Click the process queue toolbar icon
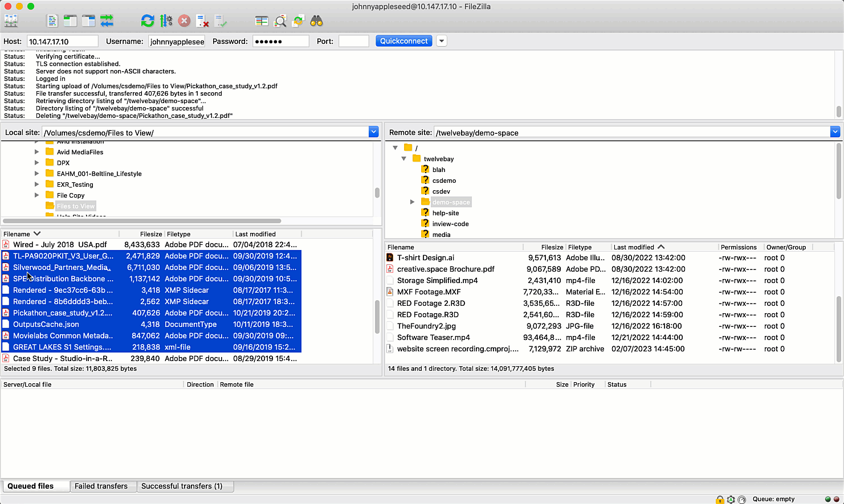 click(166, 21)
